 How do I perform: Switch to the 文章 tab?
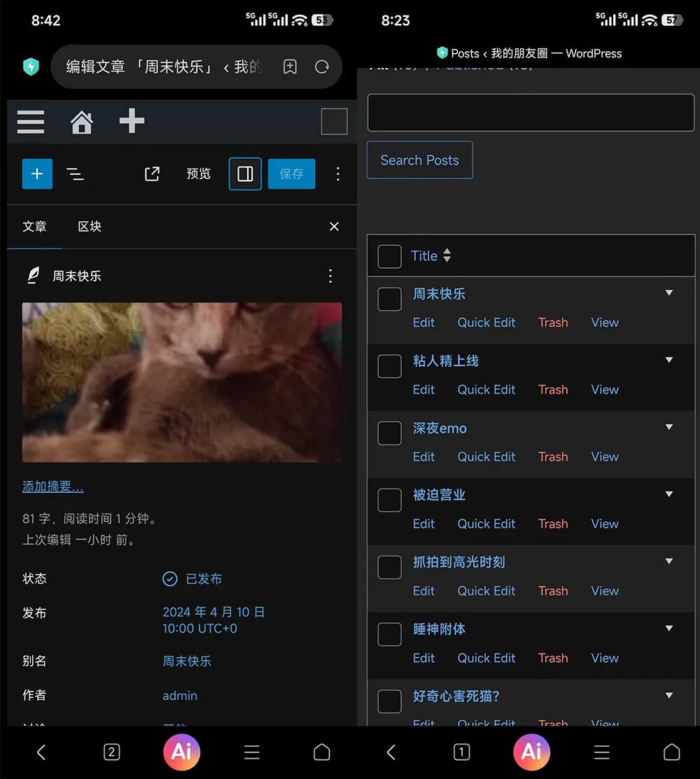(35, 226)
